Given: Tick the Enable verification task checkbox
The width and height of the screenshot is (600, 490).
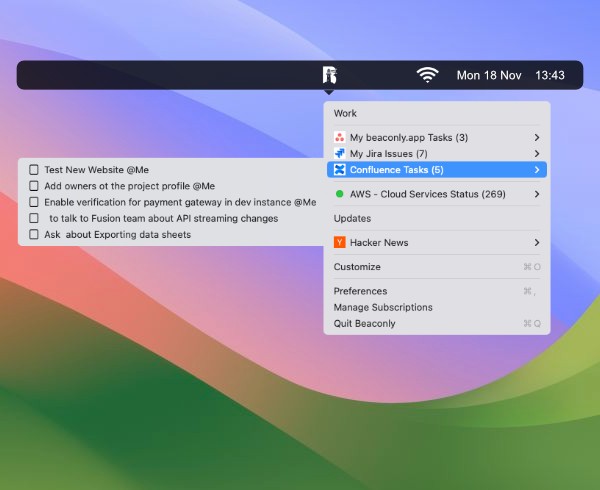Looking at the screenshot, I should click(x=34, y=202).
